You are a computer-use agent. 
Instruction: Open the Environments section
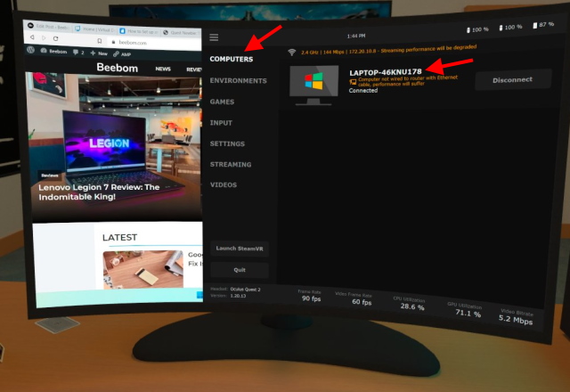[x=238, y=81]
